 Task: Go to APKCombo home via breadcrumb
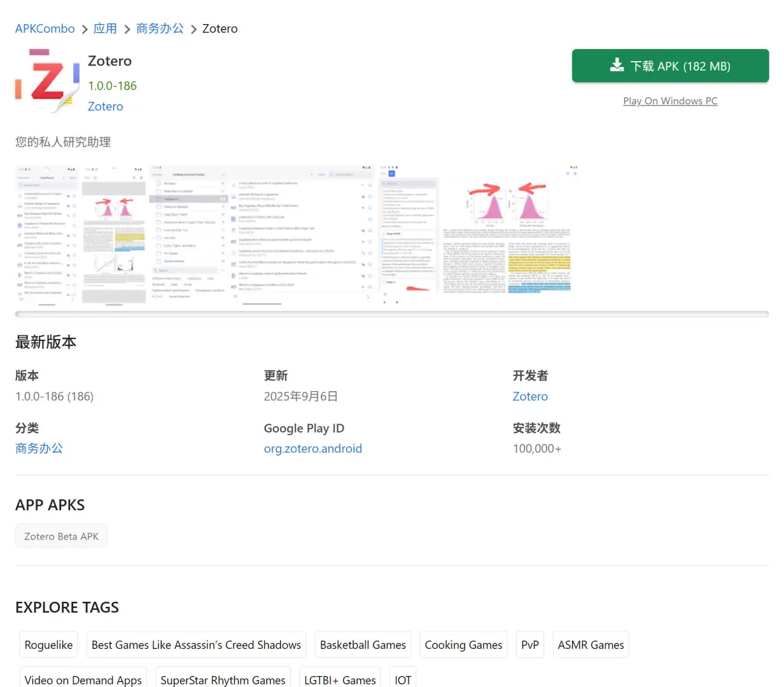(45, 28)
